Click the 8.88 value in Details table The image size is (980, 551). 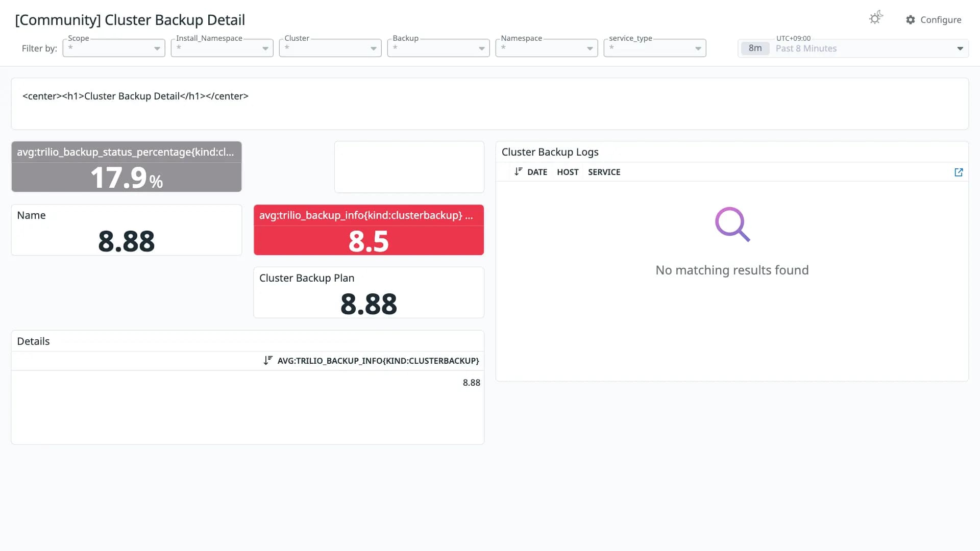[x=471, y=383]
